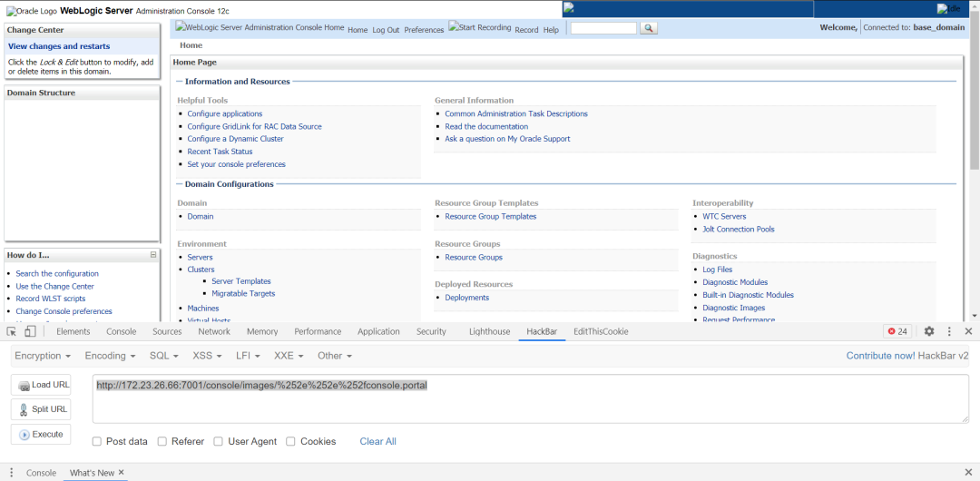Open the WTC Servers link

(x=724, y=216)
